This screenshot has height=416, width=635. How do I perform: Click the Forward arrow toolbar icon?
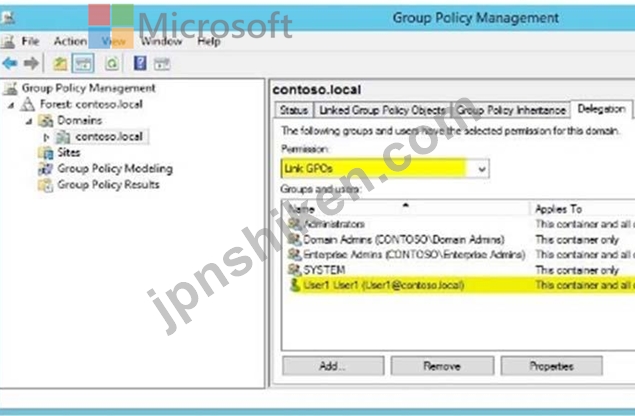click(x=31, y=63)
